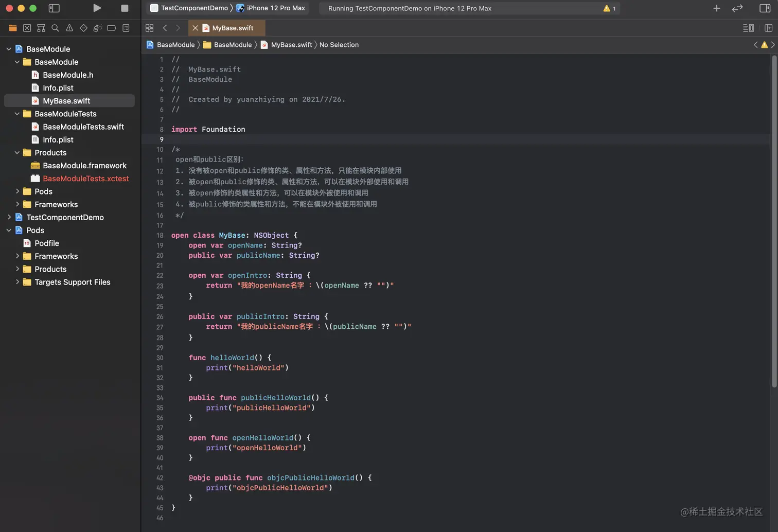
Task: Click the editor vertical scrollbar
Action: coord(774,221)
